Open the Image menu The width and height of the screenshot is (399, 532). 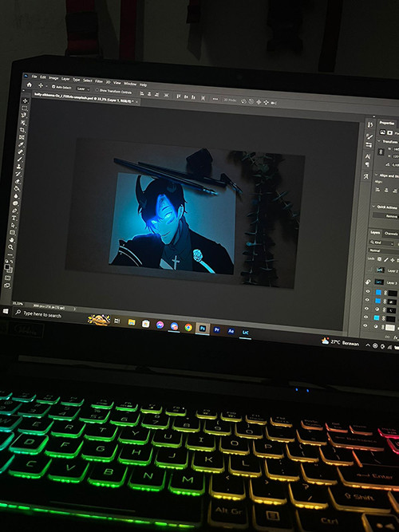pos(53,77)
